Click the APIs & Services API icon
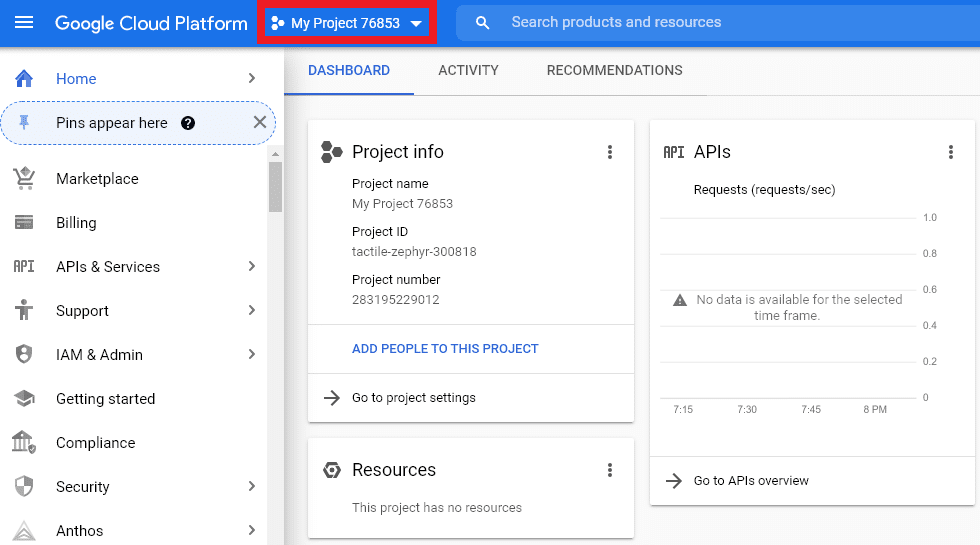 coord(24,267)
